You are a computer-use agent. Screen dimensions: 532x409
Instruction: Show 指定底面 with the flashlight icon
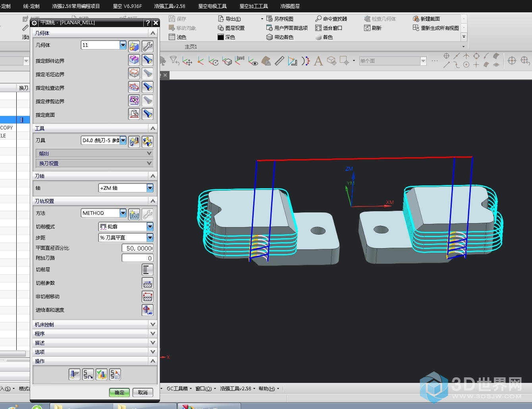tap(147, 114)
